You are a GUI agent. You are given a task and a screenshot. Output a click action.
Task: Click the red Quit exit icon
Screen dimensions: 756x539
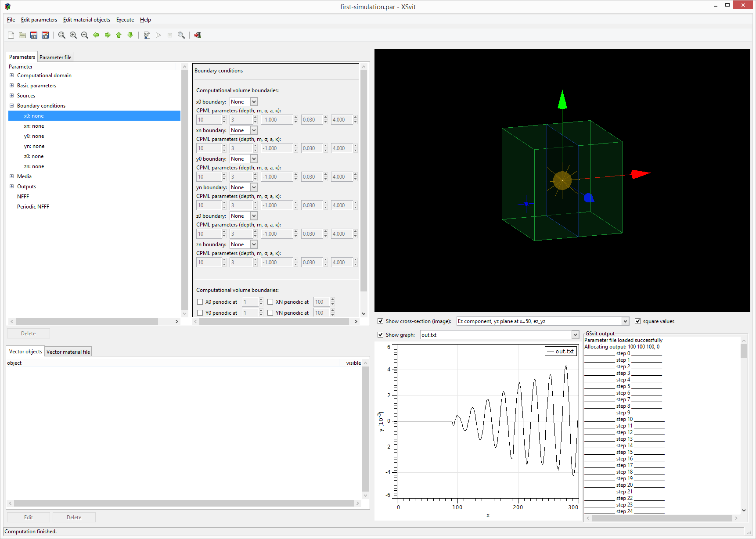198,35
